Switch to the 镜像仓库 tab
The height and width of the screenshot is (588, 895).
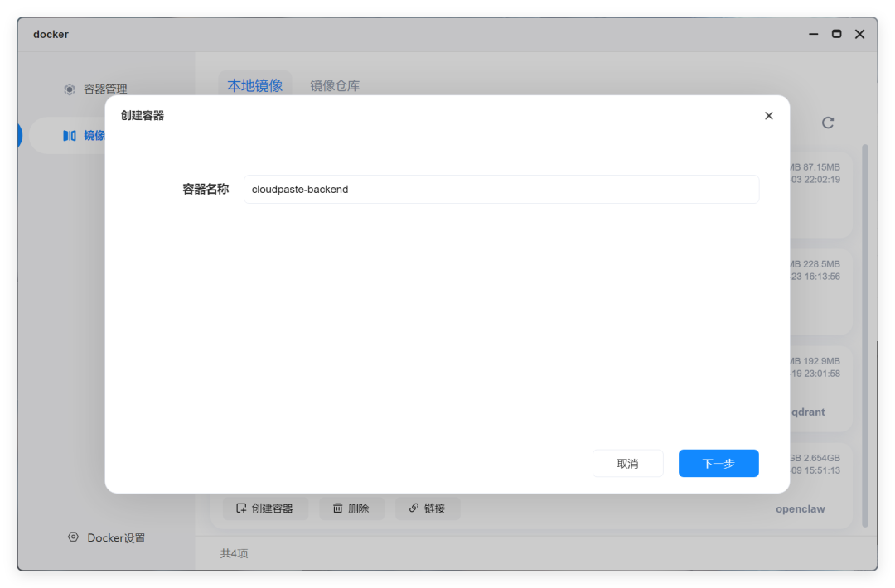[x=335, y=85]
